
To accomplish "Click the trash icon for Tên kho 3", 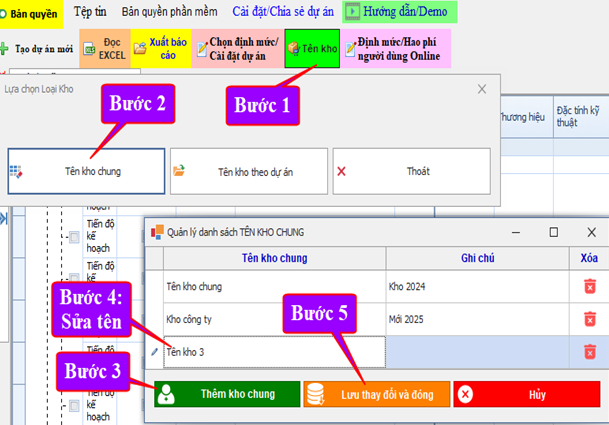I will (x=590, y=351).
